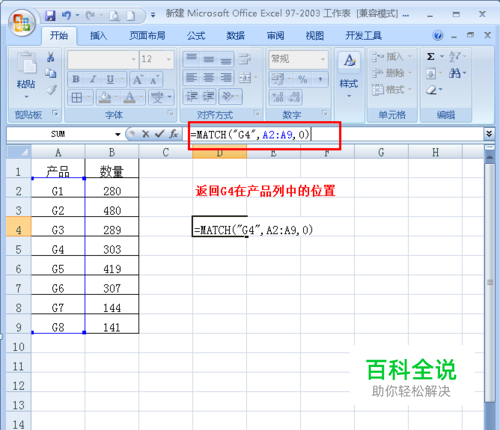
Task: Open Print Preview from quick access toolbar
Action: (114, 16)
